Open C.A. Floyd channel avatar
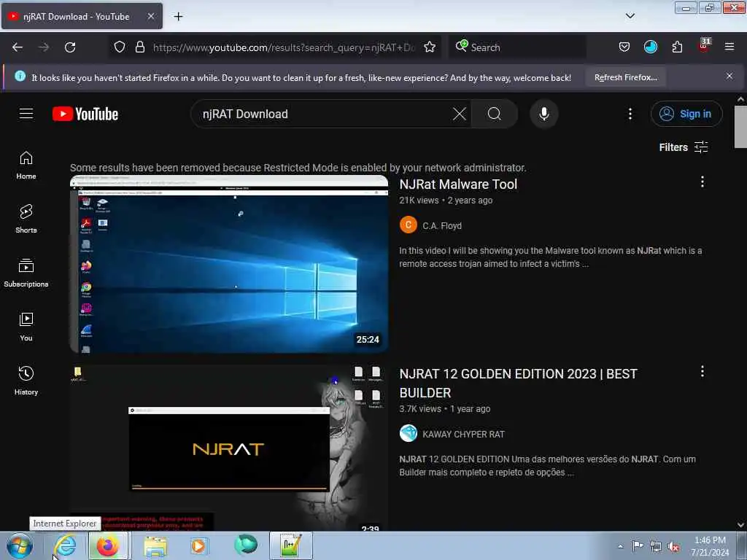This screenshot has width=747, height=560. point(409,225)
